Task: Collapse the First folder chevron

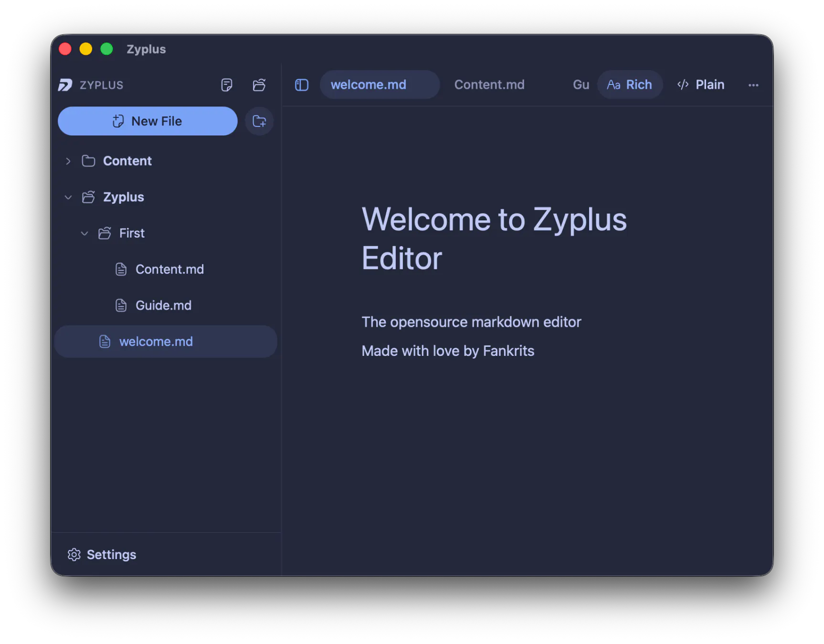Action: 85,233
